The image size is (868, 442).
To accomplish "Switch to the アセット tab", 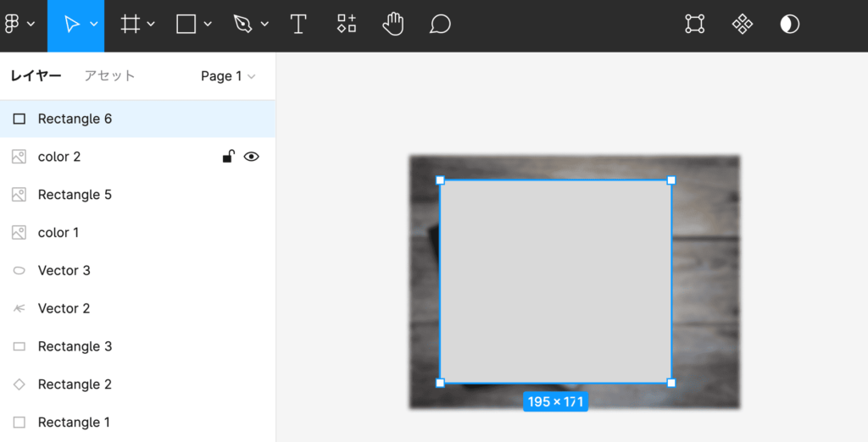I will 109,76.
